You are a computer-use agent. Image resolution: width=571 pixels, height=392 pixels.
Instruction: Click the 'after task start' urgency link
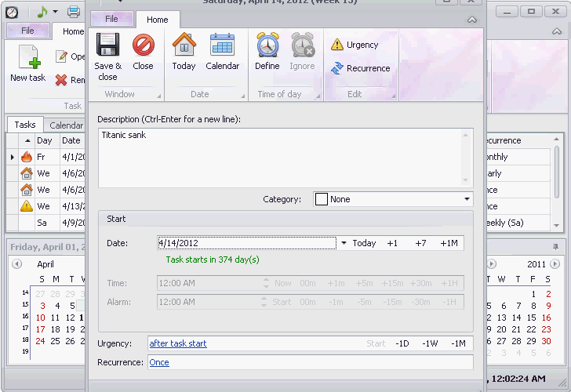[x=178, y=343]
